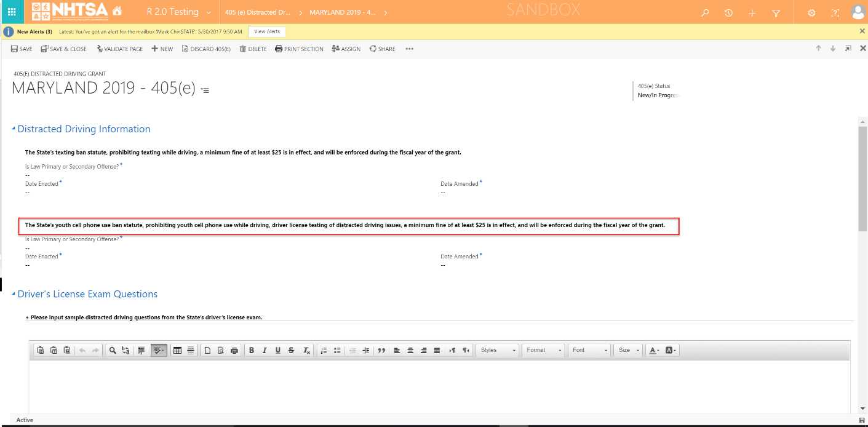
Task: Insert a table using the editor toolbar
Action: pos(177,350)
